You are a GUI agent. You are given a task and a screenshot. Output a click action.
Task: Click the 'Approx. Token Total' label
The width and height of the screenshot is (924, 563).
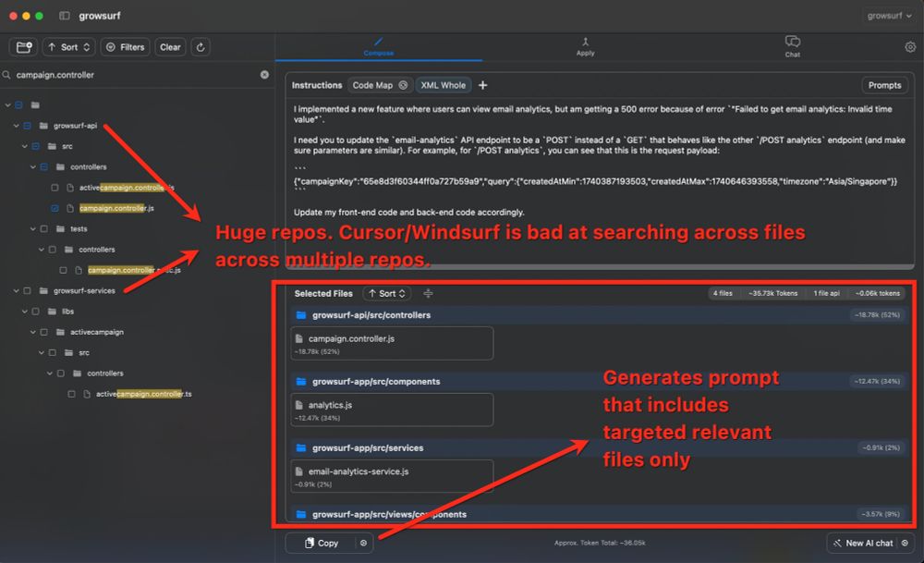(600, 543)
